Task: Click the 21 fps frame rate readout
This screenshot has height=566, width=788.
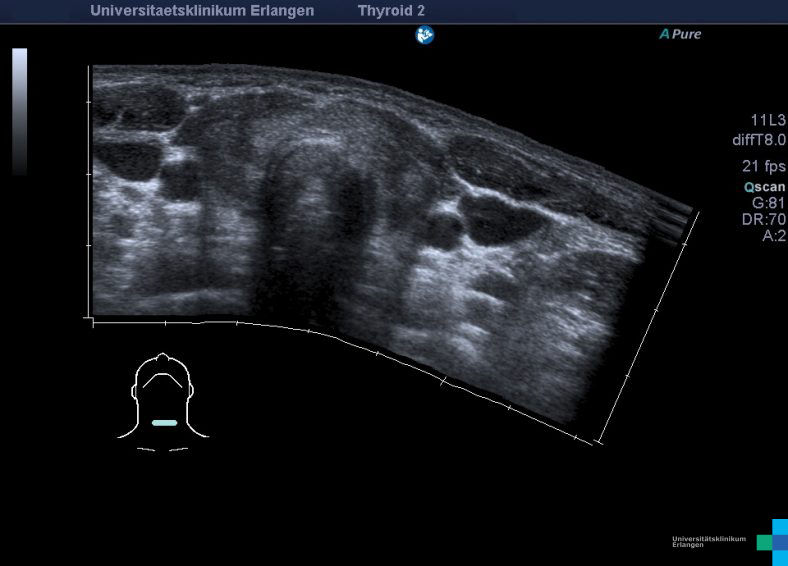Action: point(764,165)
